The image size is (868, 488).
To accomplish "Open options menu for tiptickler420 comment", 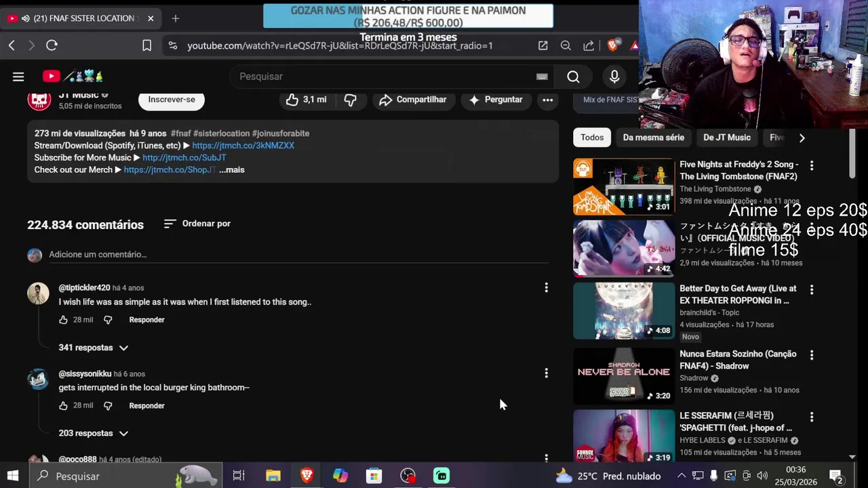I will pyautogui.click(x=546, y=288).
